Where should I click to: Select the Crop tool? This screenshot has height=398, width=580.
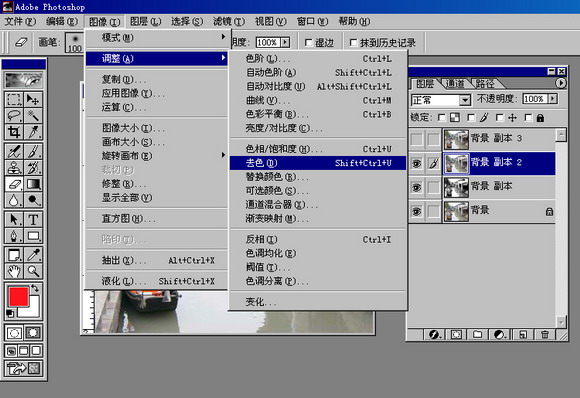click(x=14, y=132)
